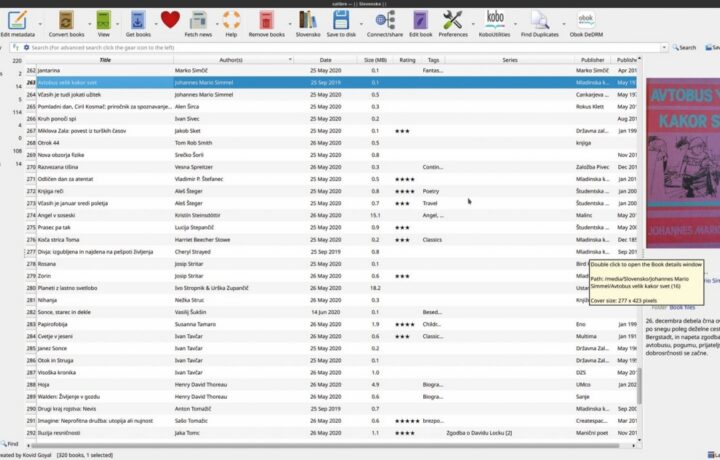
Task: Open Preferences with the tools icon
Action: click(452, 21)
